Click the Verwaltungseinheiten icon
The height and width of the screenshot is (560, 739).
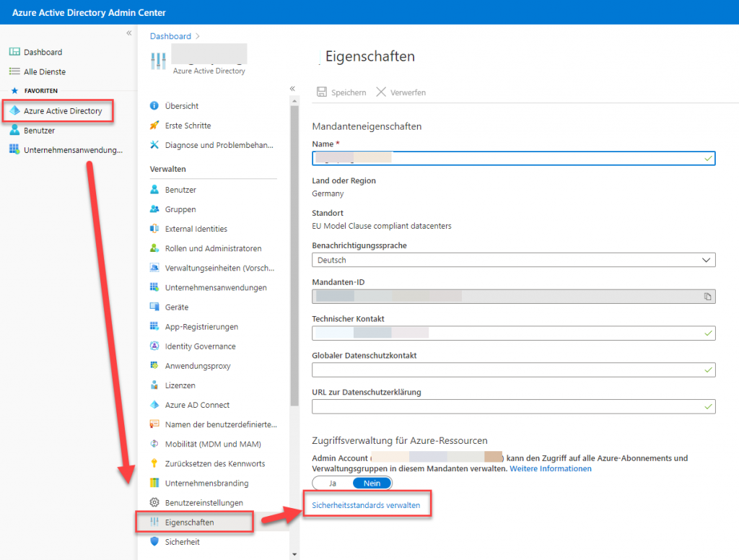point(154,268)
